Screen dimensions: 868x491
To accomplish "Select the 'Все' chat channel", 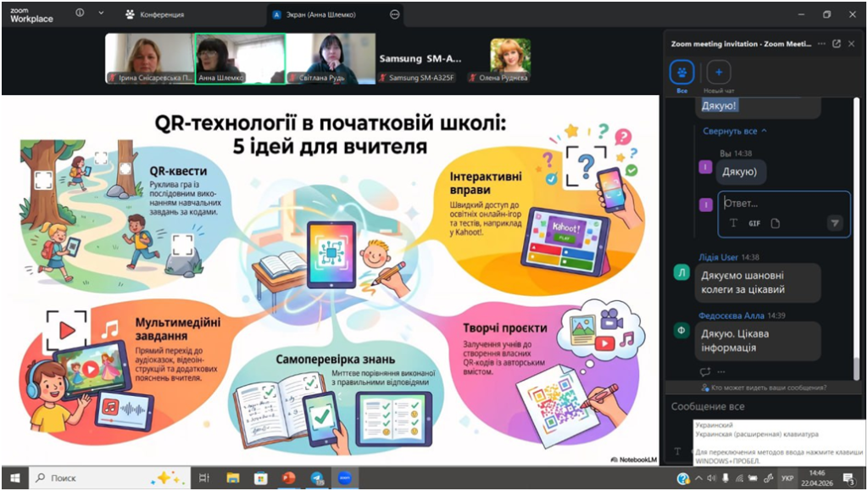I will click(682, 72).
